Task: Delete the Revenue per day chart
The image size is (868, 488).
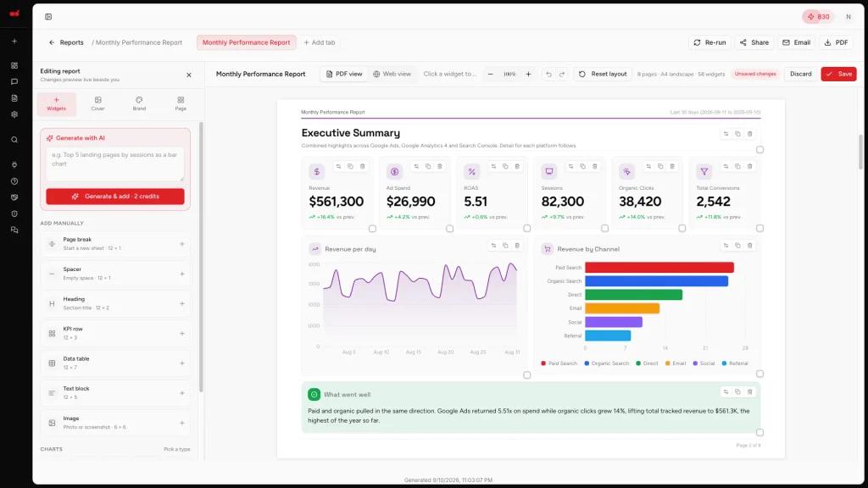Action: click(x=517, y=246)
